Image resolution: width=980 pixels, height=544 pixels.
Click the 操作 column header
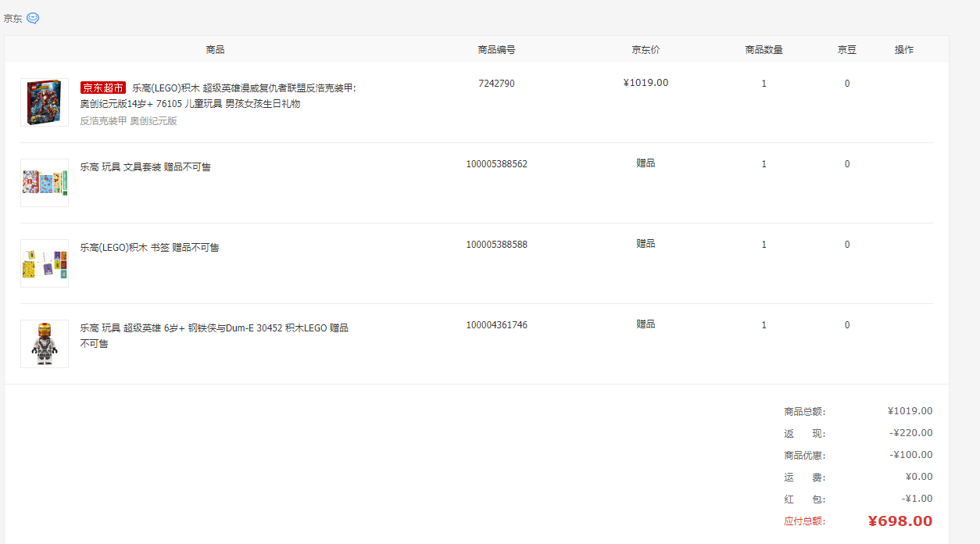tap(904, 50)
